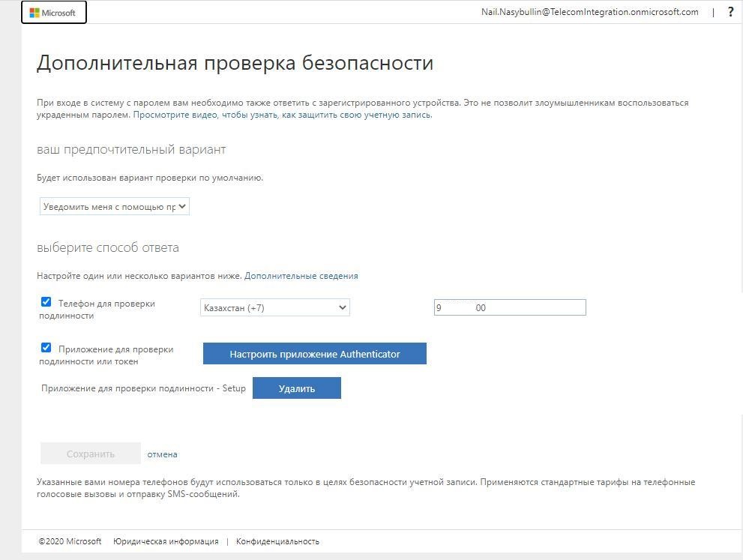Click "ваш предпочтительный вариант" section heading
This screenshot has width=743, height=560.
(x=131, y=150)
